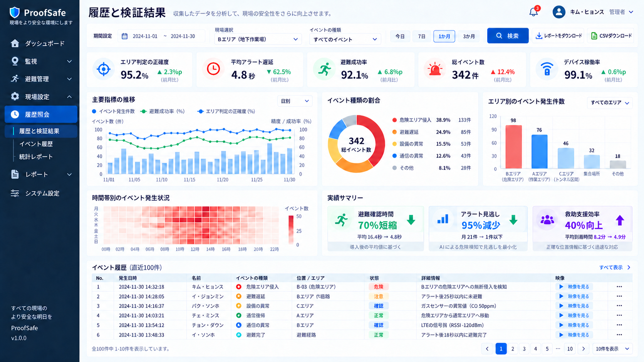Open the 履歴と検証結果 submenu item
Viewport: 644px width, 362px height.
41,131
